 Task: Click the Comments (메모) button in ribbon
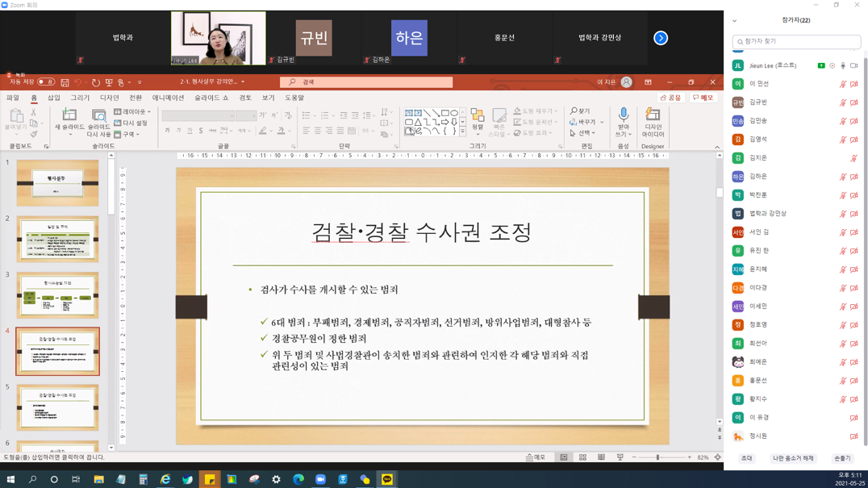[x=703, y=98]
